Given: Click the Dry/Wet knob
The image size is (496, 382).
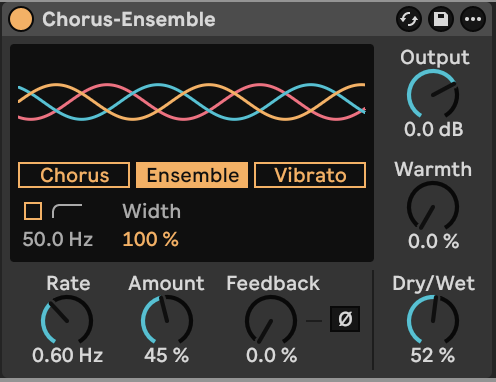Looking at the screenshot, I should click(x=433, y=320).
